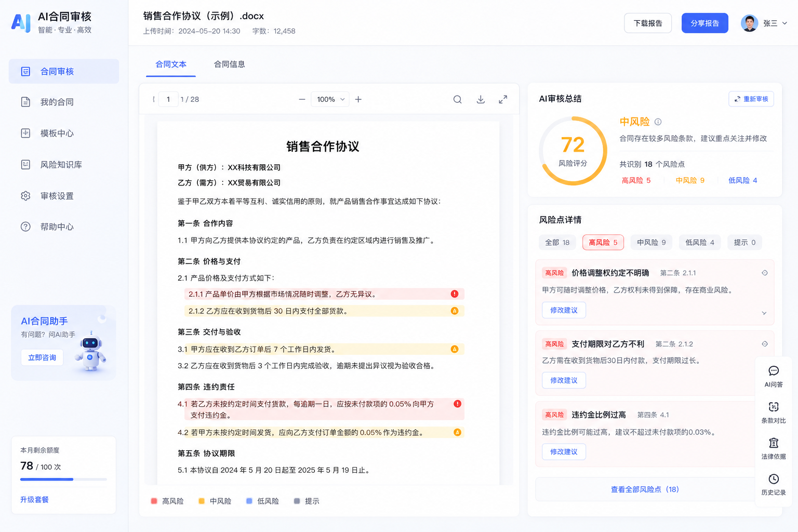This screenshot has width=798, height=532.
Task: Locate clause icon on 价格调整权约定不明确 card
Action: [765, 273]
